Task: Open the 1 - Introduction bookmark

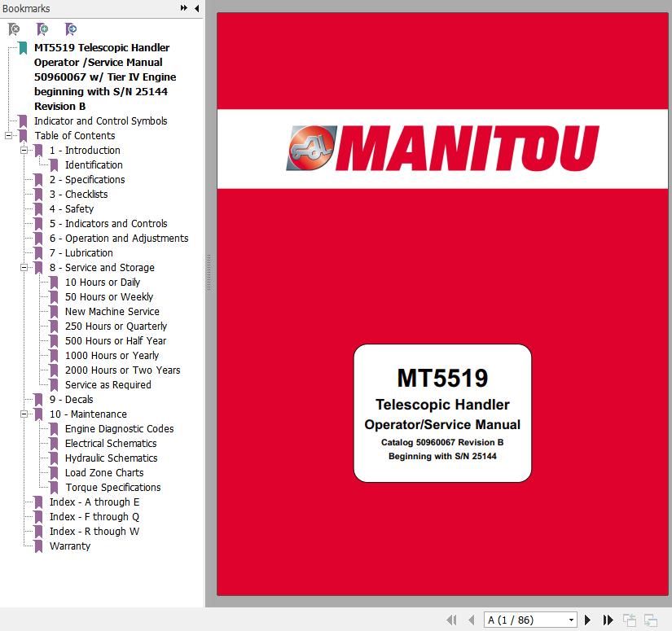Action: [85, 150]
